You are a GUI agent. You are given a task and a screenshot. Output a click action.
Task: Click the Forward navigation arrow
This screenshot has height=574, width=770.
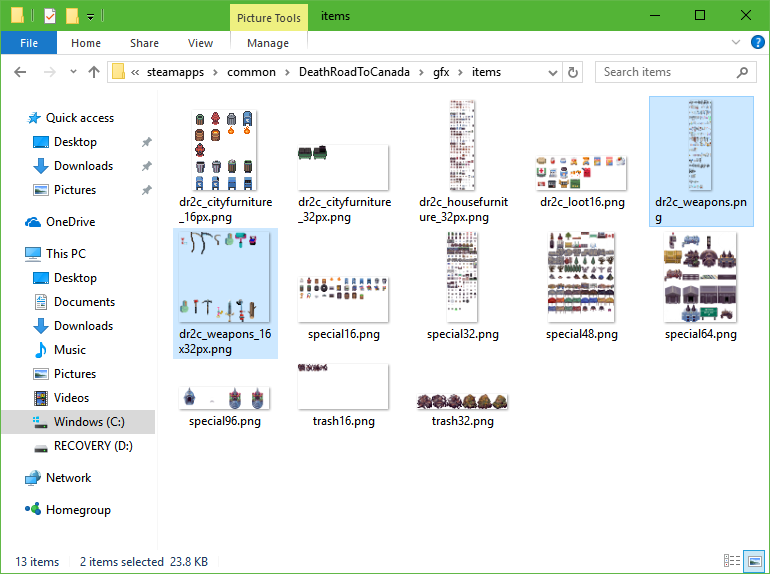pyautogui.click(x=50, y=72)
